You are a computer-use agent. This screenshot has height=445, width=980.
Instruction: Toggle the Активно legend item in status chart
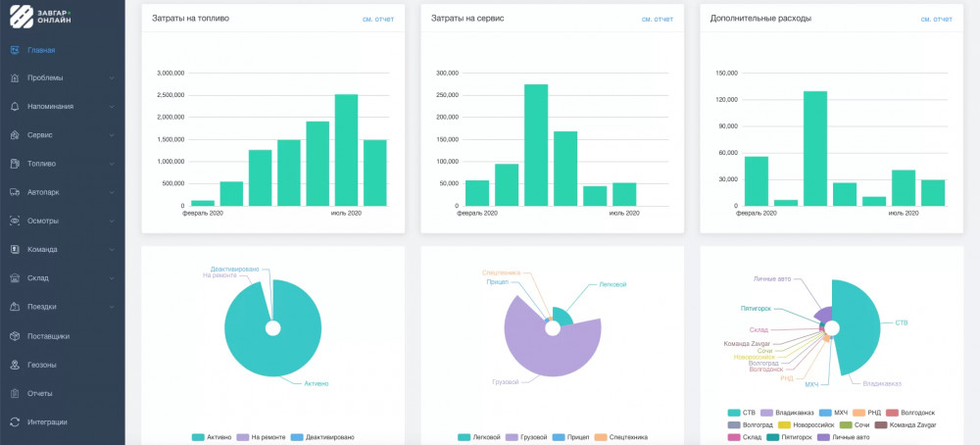pos(213,437)
